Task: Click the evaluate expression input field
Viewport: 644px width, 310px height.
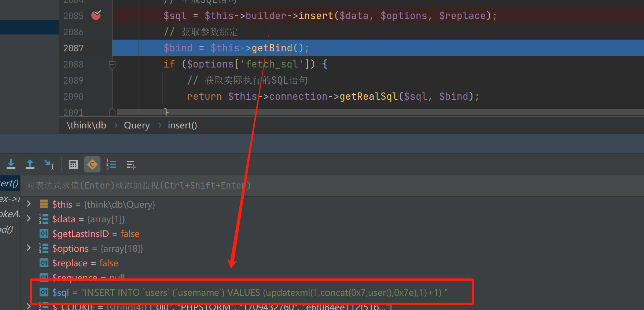Action: (257, 186)
